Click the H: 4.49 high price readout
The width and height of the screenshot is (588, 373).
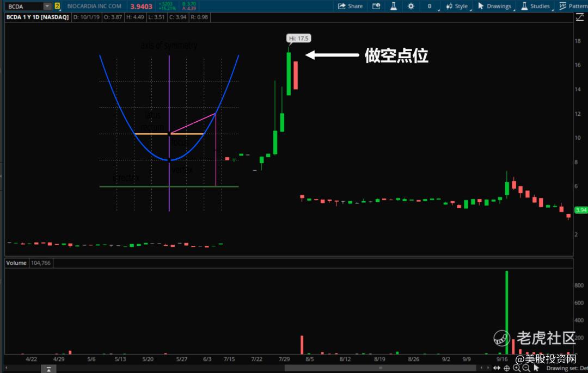[135, 17]
